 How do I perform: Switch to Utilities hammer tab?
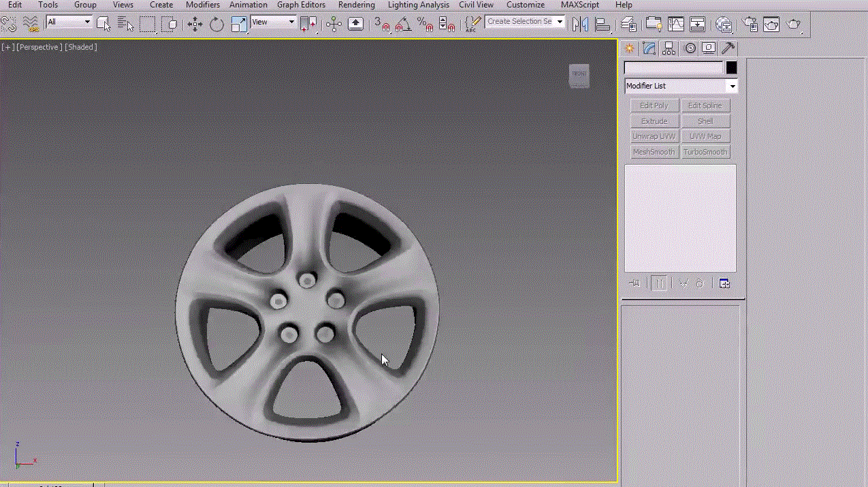728,48
